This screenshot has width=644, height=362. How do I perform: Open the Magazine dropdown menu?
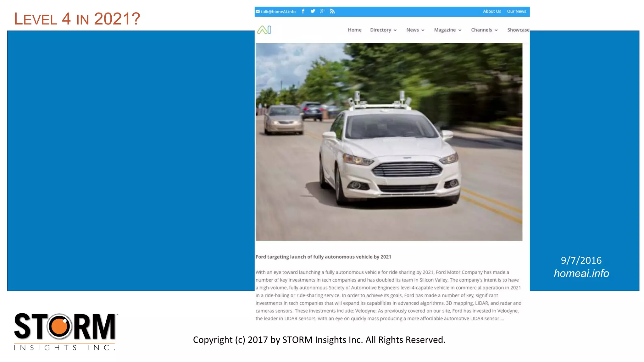[x=447, y=30]
